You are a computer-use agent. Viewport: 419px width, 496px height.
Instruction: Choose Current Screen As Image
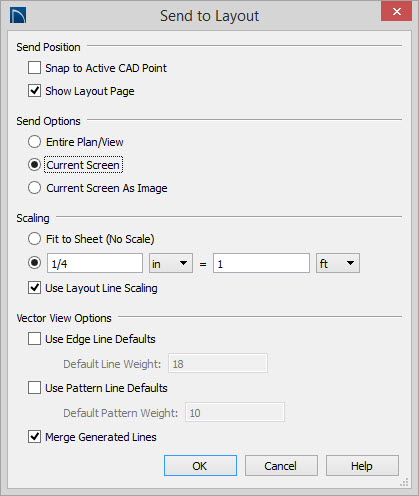(x=34, y=188)
